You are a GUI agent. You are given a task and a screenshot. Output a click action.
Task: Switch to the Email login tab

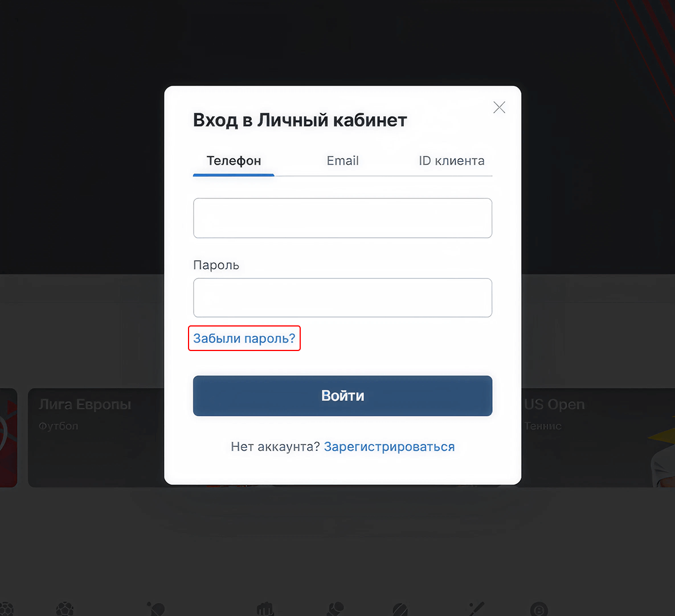click(x=343, y=161)
